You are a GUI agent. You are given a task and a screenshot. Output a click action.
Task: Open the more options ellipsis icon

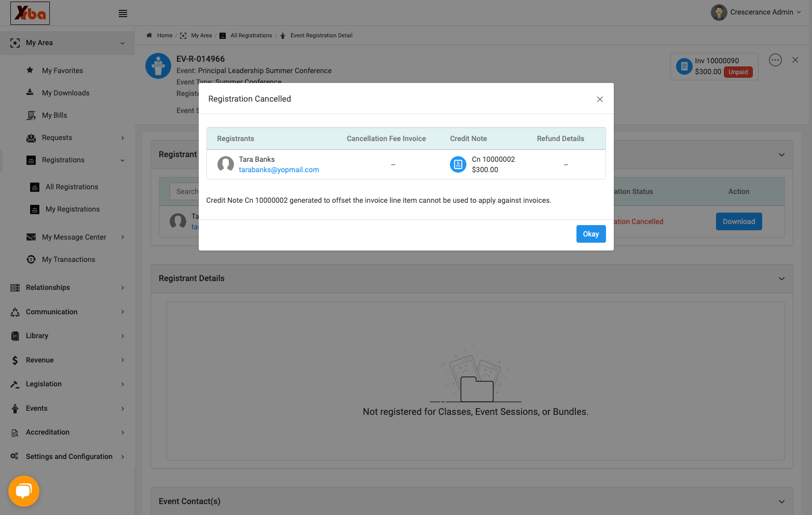coord(775,60)
